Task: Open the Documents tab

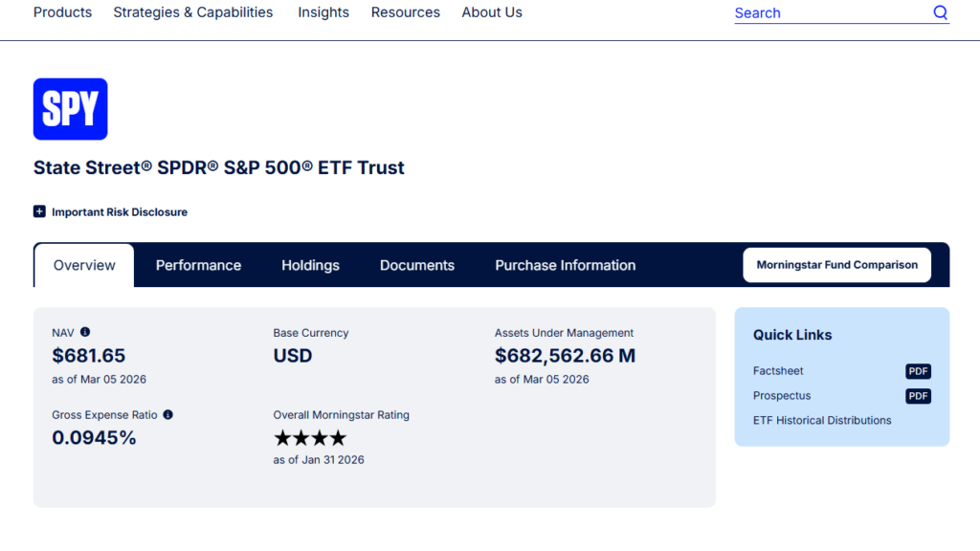Action: [x=416, y=265]
